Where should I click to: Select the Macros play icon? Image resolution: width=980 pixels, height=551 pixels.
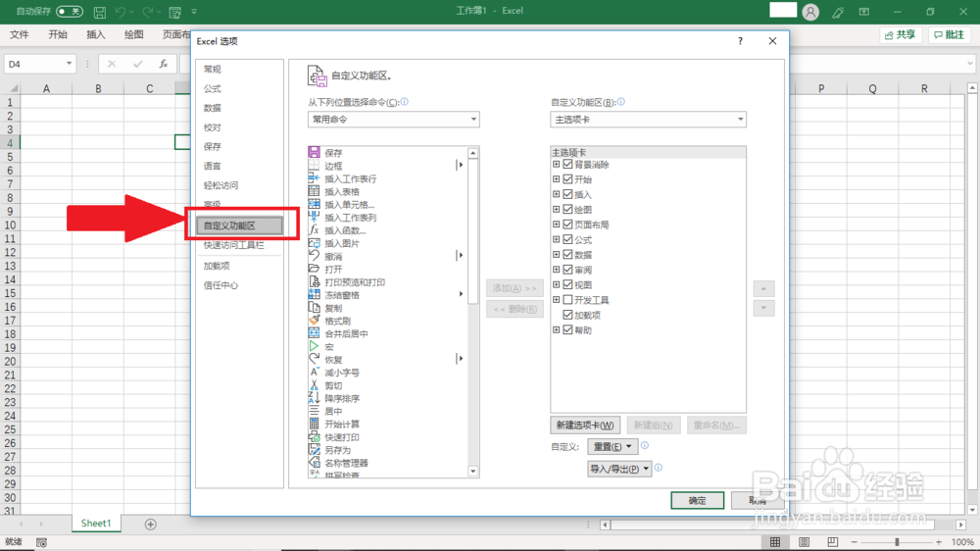coord(314,346)
